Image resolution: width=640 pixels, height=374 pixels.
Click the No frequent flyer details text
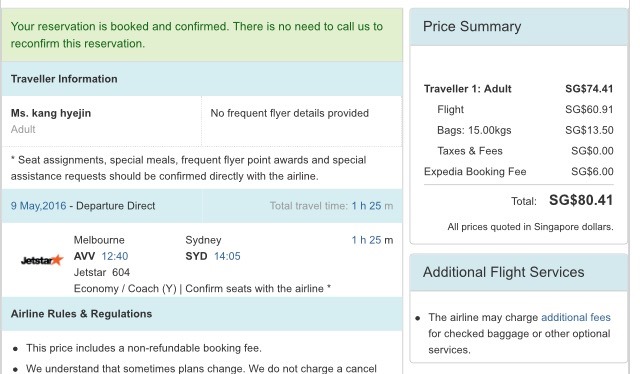(289, 113)
